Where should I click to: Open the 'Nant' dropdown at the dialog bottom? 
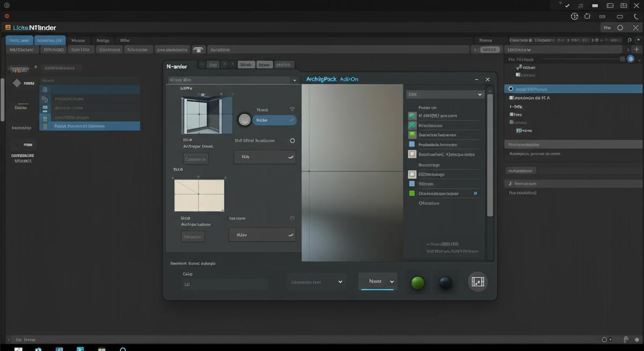[378, 281]
